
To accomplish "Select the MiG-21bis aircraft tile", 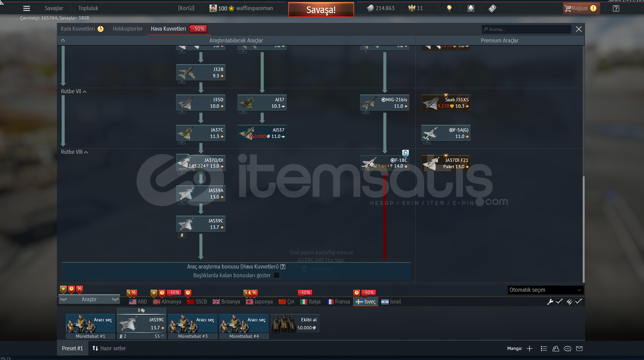I will (385, 103).
